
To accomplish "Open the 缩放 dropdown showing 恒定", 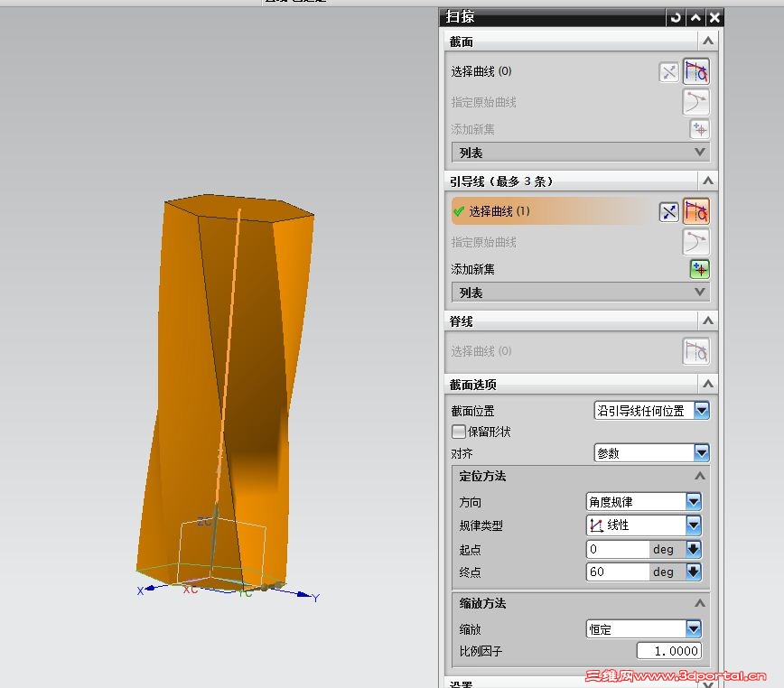I will (694, 629).
